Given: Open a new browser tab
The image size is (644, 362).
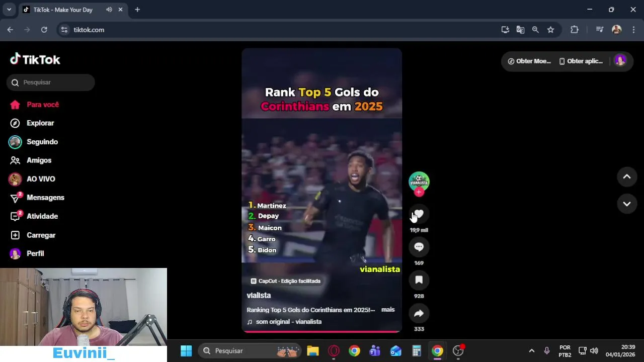Looking at the screenshot, I should pos(137,10).
